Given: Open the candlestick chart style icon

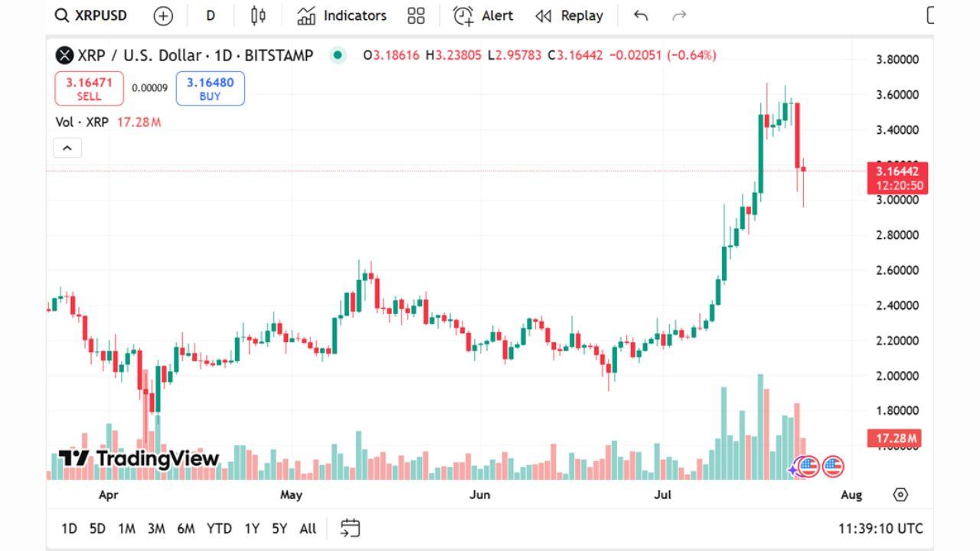Looking at the screenshot, I should (258, 15).
